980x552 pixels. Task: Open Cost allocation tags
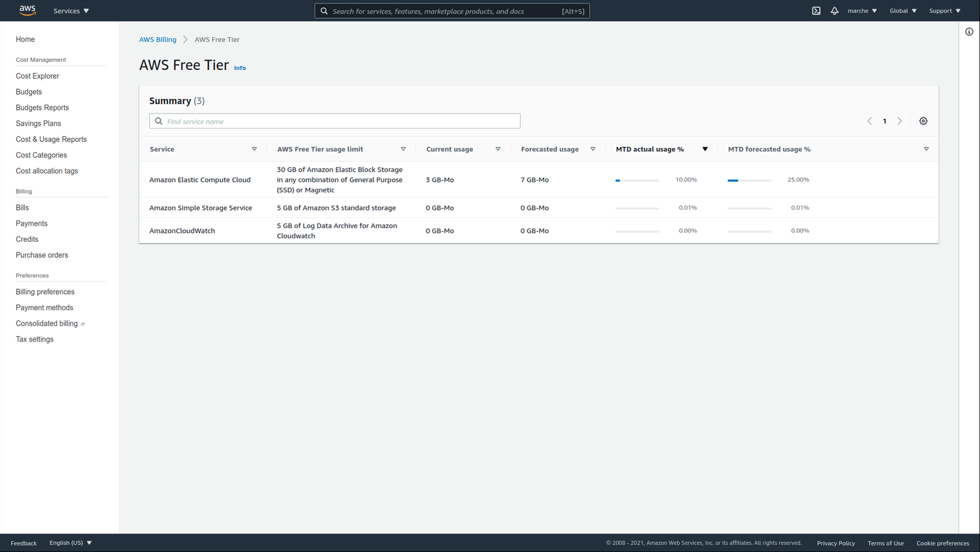coord(47,171)
